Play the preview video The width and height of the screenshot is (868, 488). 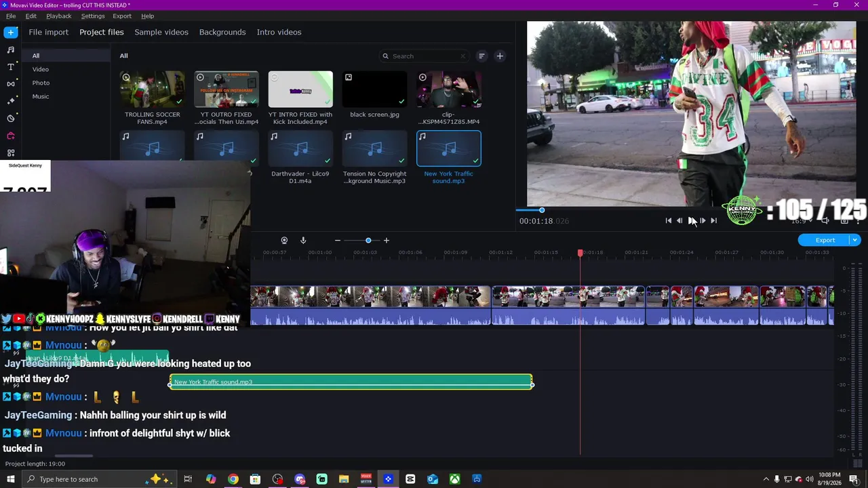(691, 221)
